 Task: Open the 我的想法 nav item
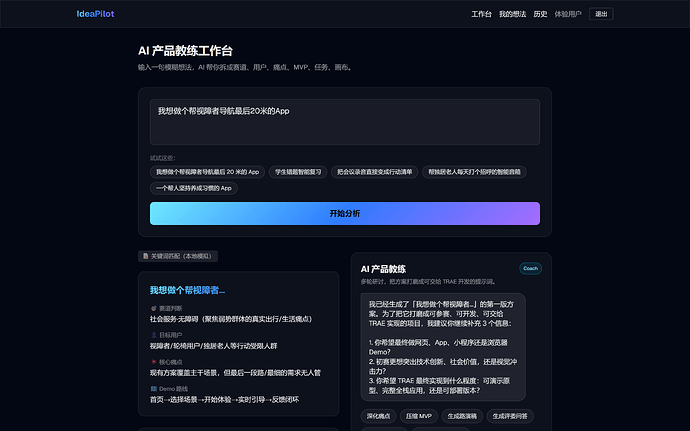pyautogui.click(x=512, y=14)
